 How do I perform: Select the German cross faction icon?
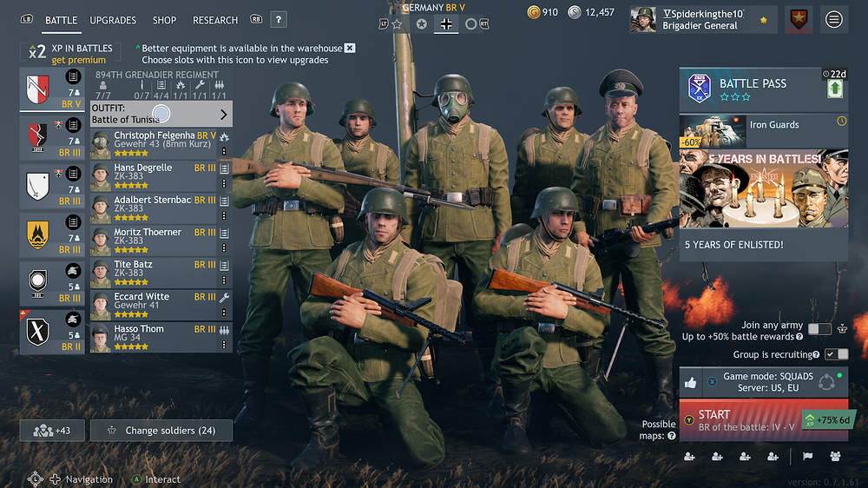pos(446,23)
